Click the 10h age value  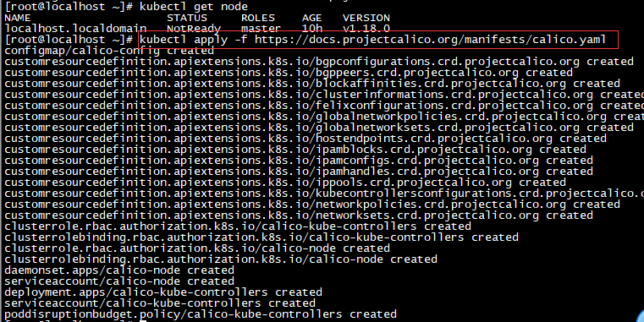[312, 29]
